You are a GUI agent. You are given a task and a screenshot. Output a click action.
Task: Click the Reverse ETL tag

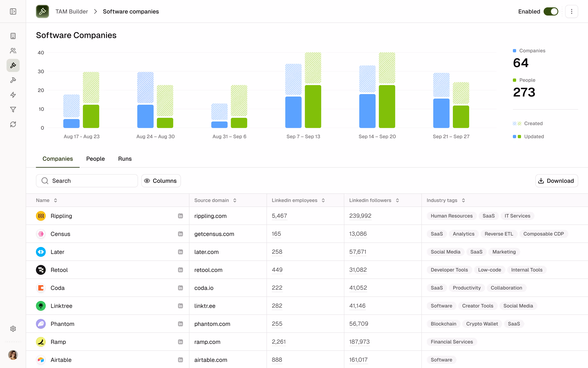499,234
